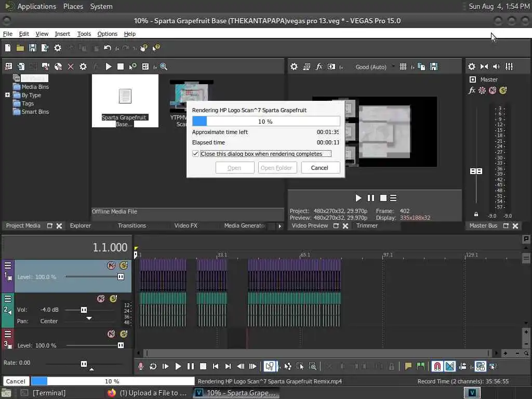Go to end of project in transport
532x399 pixels.
coord(228,366)
